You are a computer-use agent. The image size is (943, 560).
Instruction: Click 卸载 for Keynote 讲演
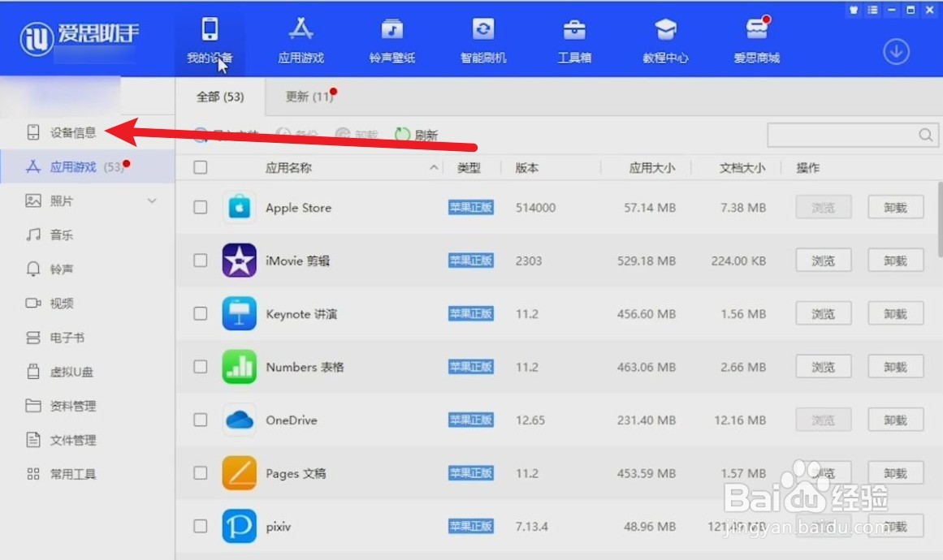pyautogui.click(x=896, y=313)
